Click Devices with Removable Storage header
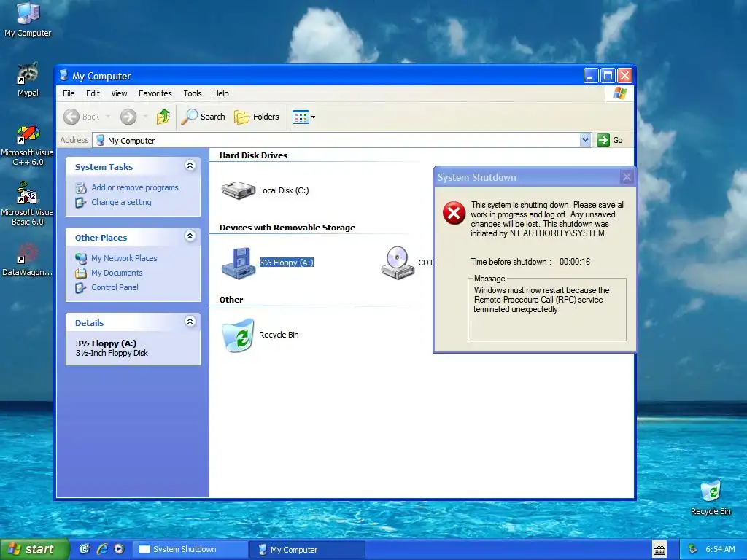Screen dimensions: 747x560 [287, 227]
